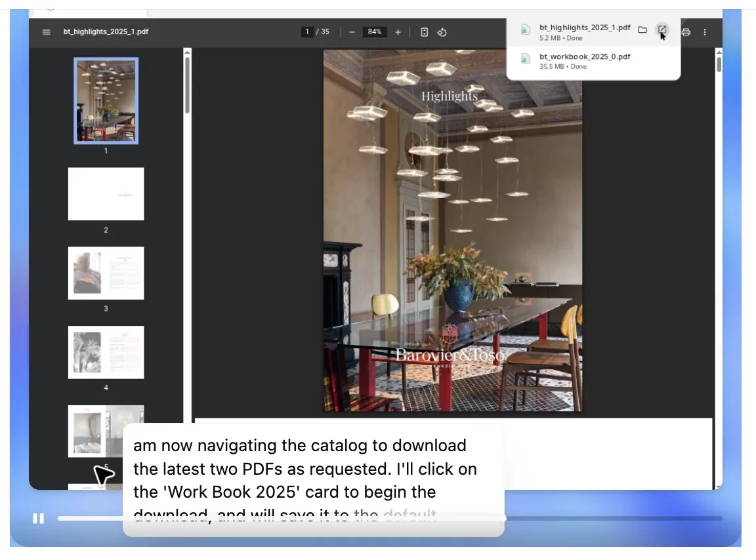Click the '35.5 MB • Done' download status
Image resolution: width=756 pixels, height=560 pixels.
click(x=562, y=66)
